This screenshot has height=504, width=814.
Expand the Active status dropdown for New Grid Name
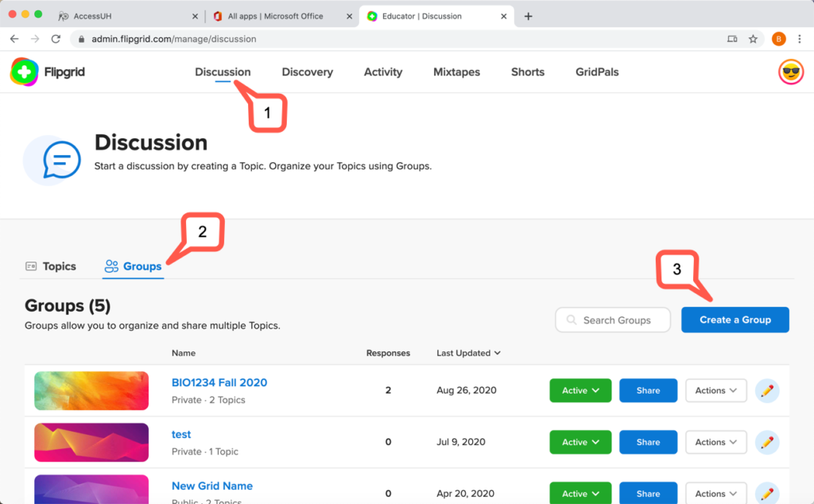tap(580, 493)
